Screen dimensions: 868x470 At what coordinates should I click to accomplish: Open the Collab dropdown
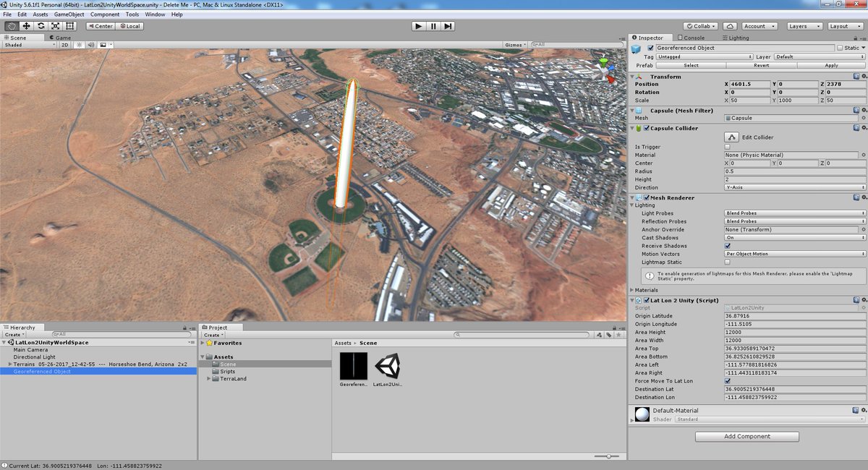tap(701, 26)
